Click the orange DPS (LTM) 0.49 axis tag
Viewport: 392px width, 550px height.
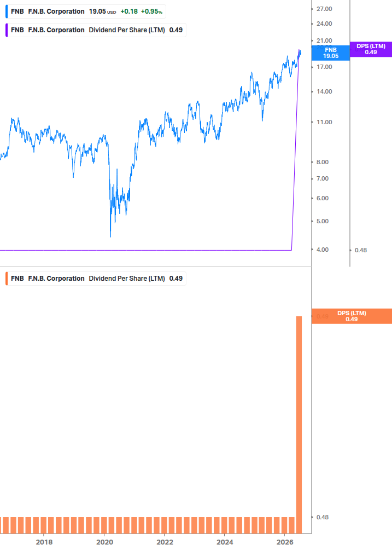352,316
